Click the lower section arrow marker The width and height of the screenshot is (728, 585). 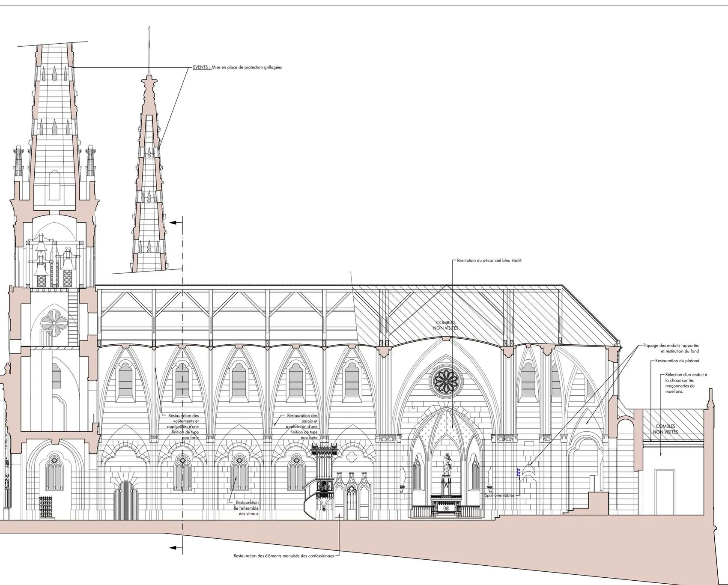(176, 547)
